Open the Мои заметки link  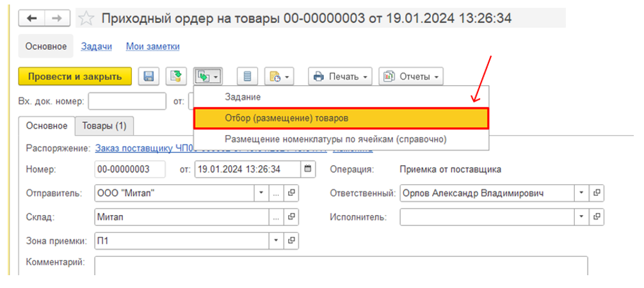[x=153, y=47]
